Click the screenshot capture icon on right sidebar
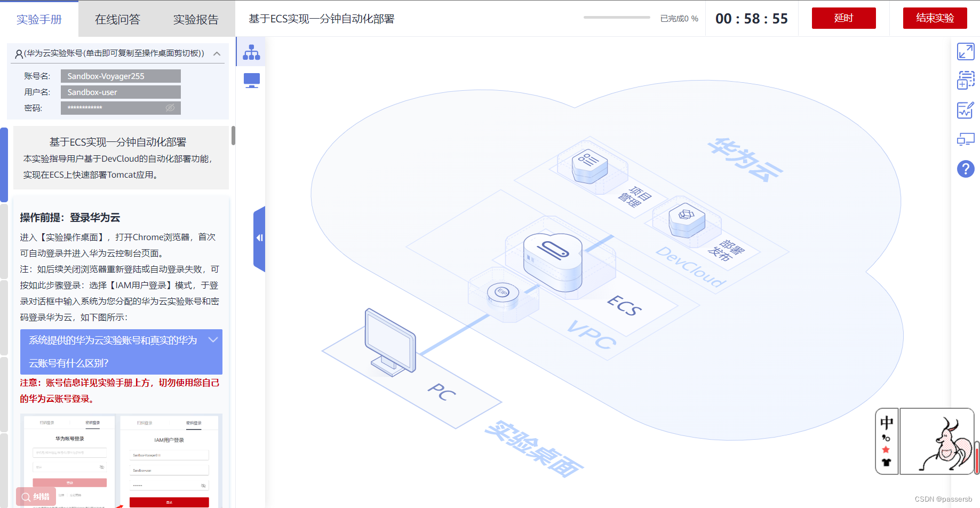 (x=966, y=81)
